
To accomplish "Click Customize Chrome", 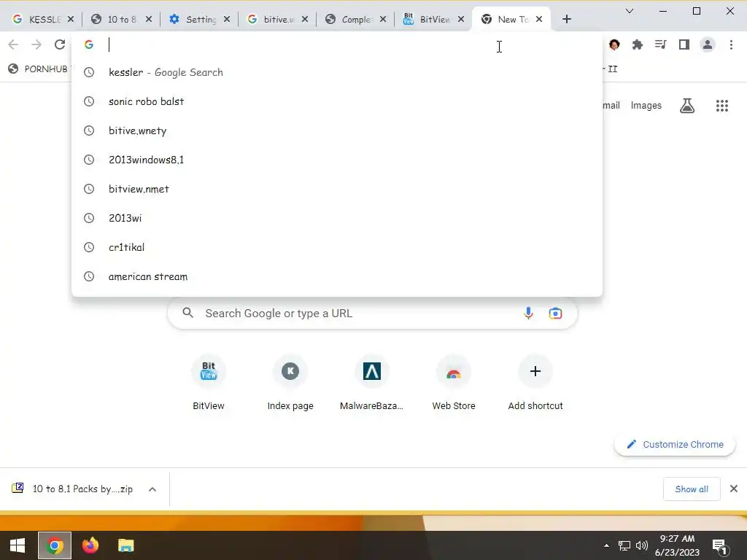I will point(675,444).
